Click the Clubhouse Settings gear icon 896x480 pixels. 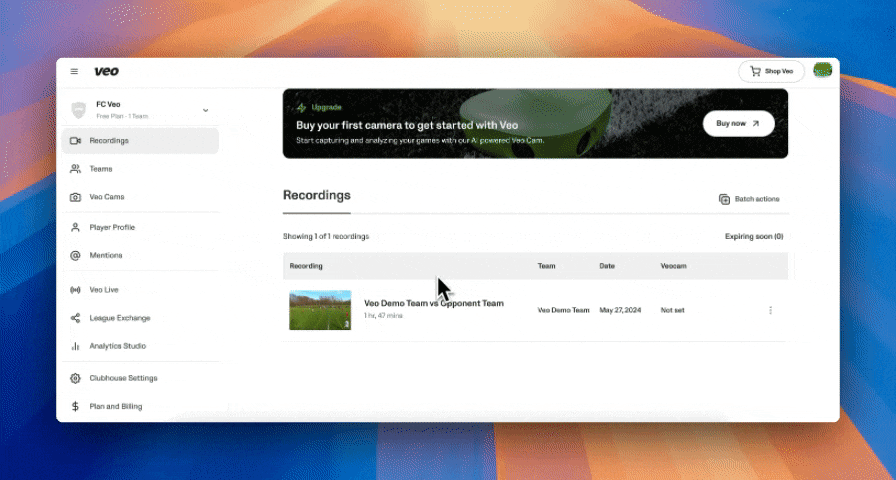click(x=75, y=378)
